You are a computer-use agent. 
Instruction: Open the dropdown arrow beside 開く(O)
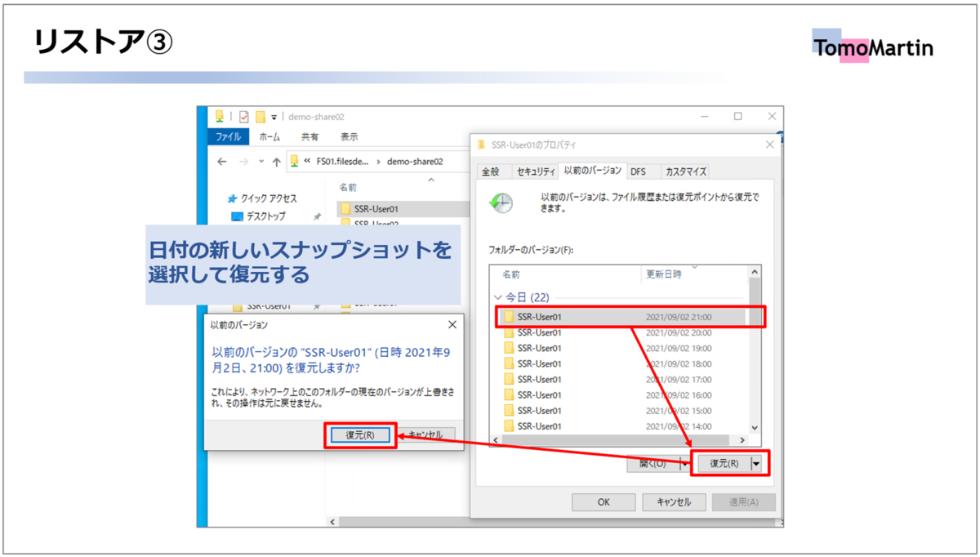click(x=684, y=464)
